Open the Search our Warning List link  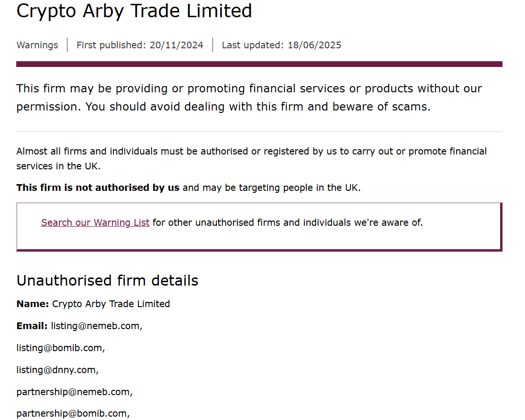click(95, 222)
